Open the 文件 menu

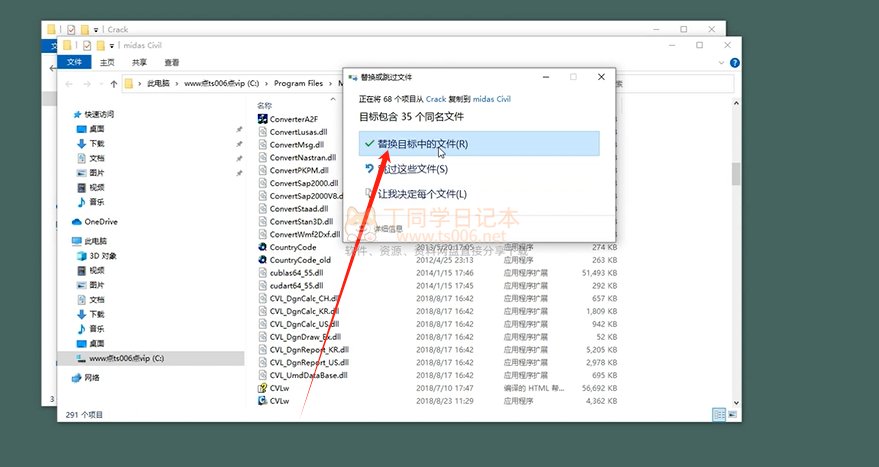point(73,62)
